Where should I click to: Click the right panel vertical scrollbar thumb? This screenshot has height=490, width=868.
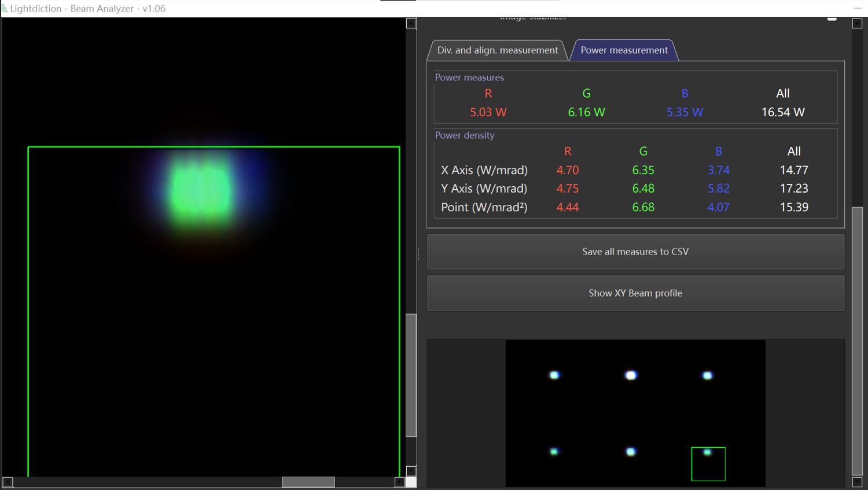[858, 341]
